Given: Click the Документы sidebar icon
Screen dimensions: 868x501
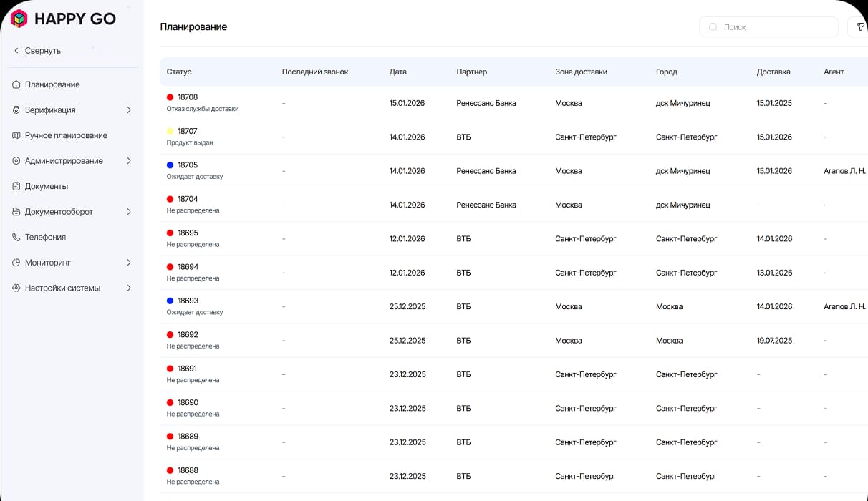Looking at the screenshot, I should point(16,186).
